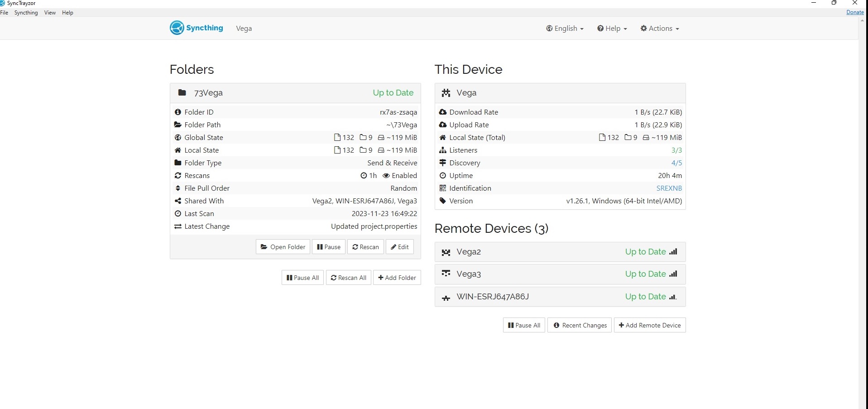Click the share icon next to Shared With
The height and width of the screenshot is (409, 868).
pyautogui.click(x=178, y=201)
